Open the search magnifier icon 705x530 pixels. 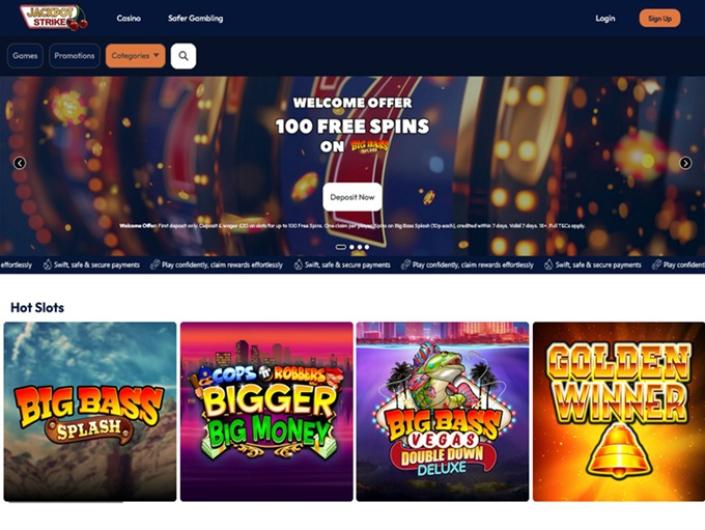point(183,56)
